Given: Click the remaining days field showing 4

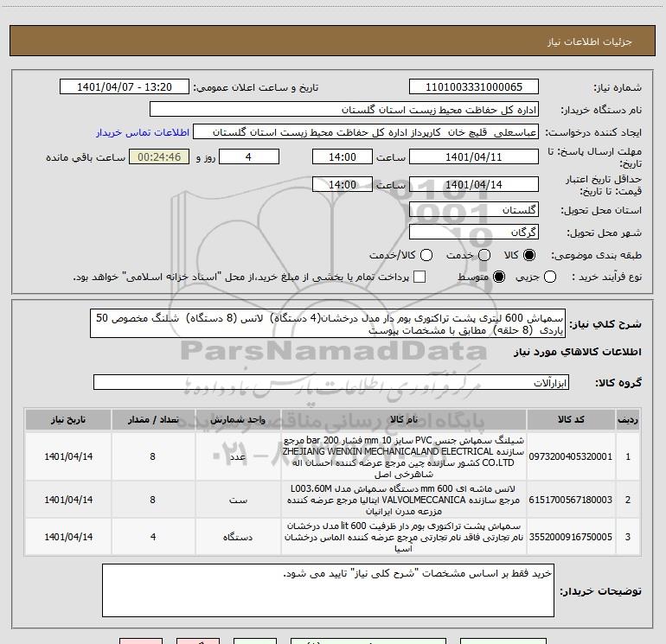Looking at the screenshot, I should tap(249, 157).
